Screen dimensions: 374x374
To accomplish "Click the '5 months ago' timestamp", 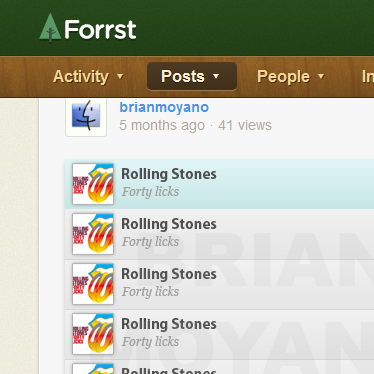I will coord(162,126).
